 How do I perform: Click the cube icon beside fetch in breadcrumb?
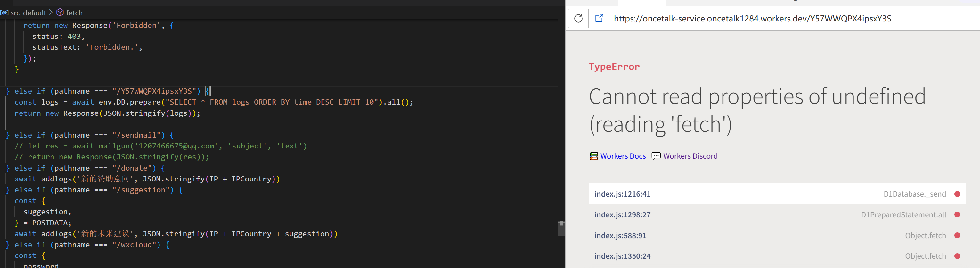(x=60, y=13)
